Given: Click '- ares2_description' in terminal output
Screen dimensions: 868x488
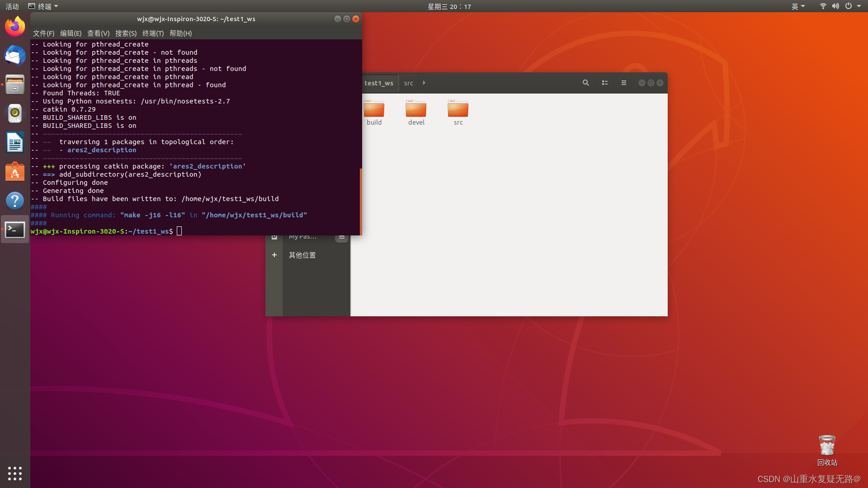Looking at the screenshot, I should click(x=98, y=150).
